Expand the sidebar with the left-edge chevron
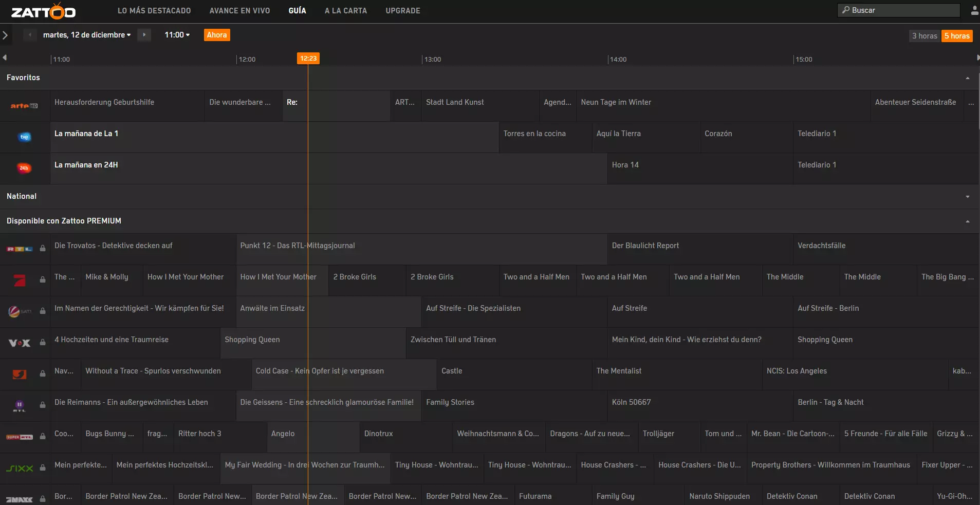Image resolution: width=980 pixels, height=505 pixels. (x=5, y=35)
